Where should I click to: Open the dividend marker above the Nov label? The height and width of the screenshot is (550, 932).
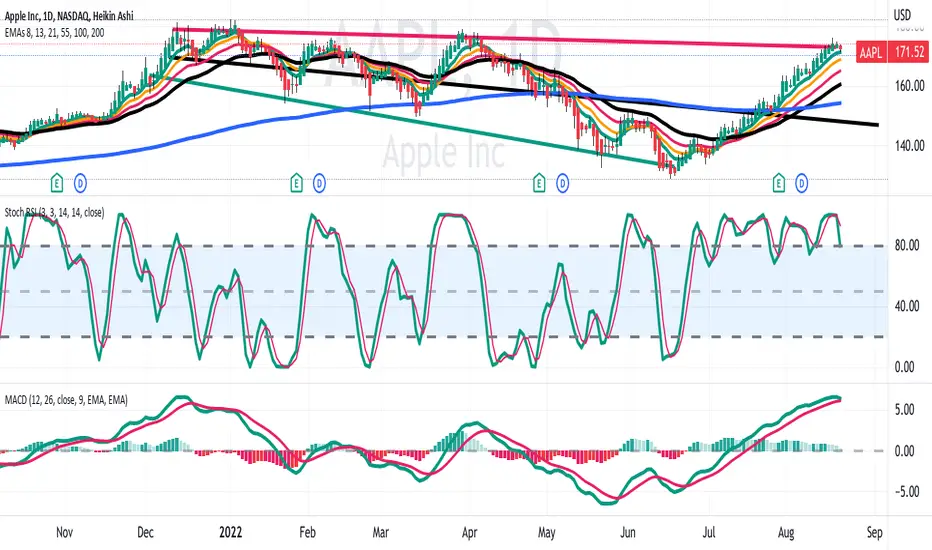tap(80, 184)
